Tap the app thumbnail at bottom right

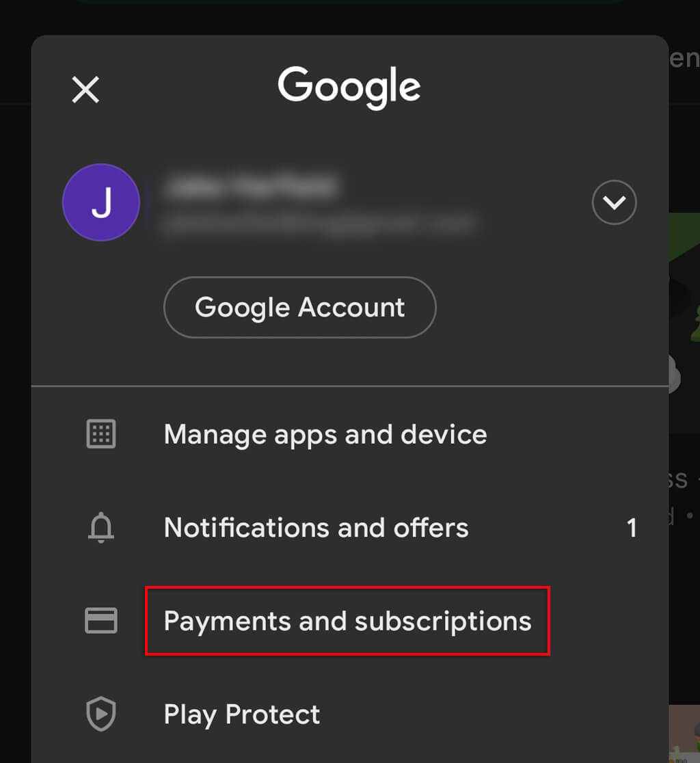point(684,735)
